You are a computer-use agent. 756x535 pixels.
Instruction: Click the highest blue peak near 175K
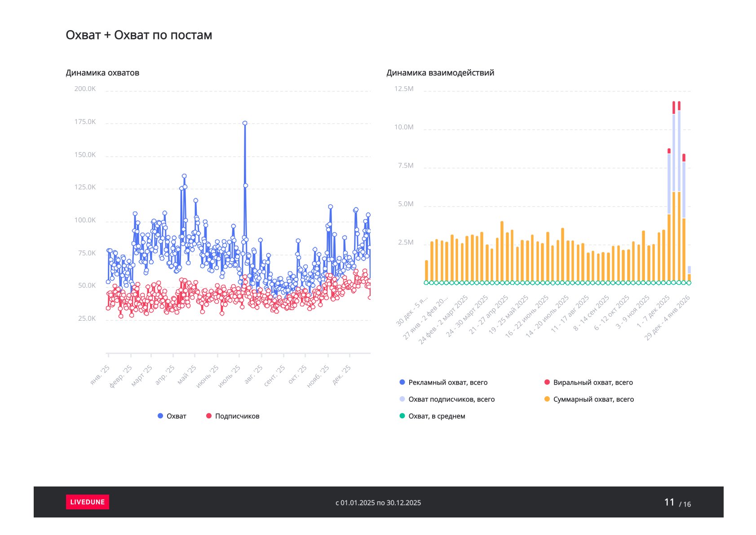245,123
